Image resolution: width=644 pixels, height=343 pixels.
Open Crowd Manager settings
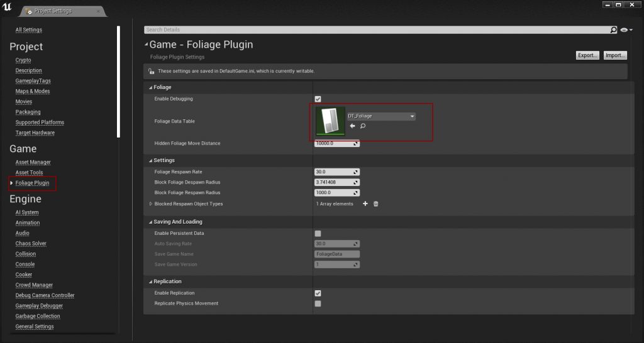(x=34, y=285)
